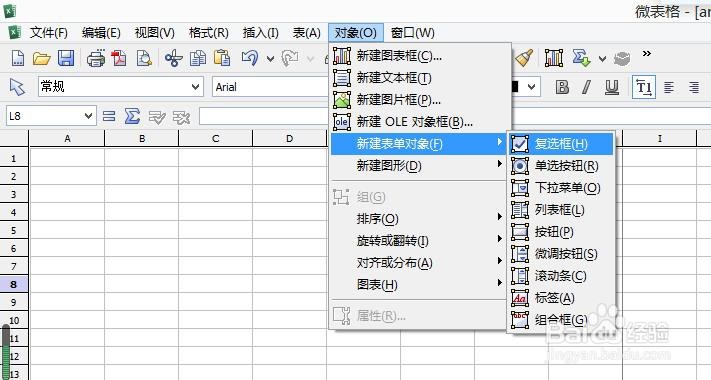The image size is (711, 380).
Task: Expand 新建图形(D) submenu
Action: point(419,166)
